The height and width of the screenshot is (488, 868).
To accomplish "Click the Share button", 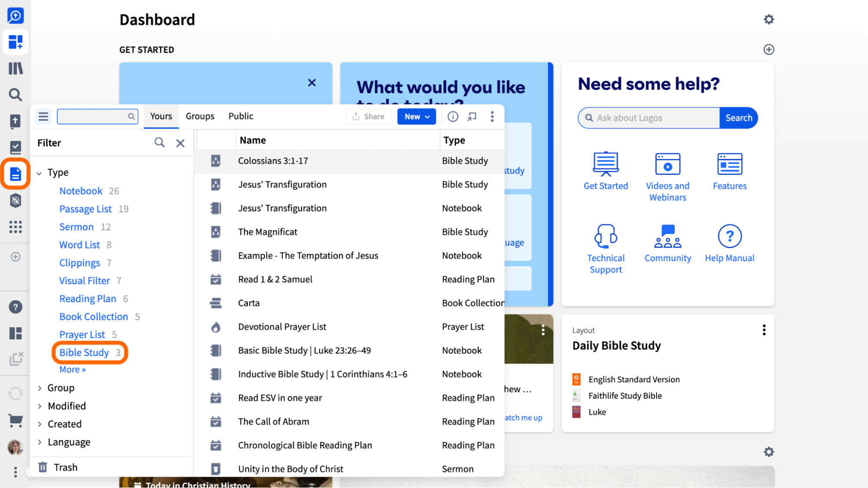I will 369,116.
